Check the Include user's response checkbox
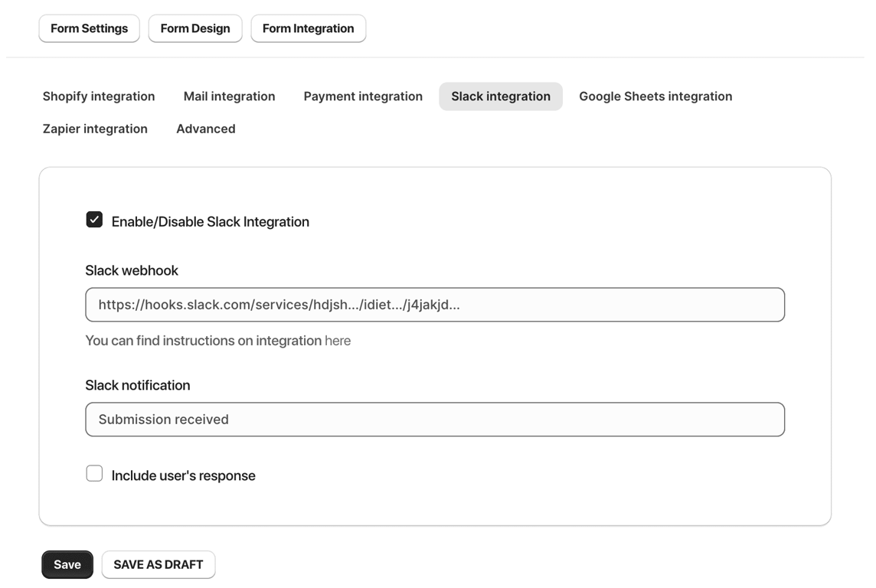876x588 pixels. coord(94,474)
